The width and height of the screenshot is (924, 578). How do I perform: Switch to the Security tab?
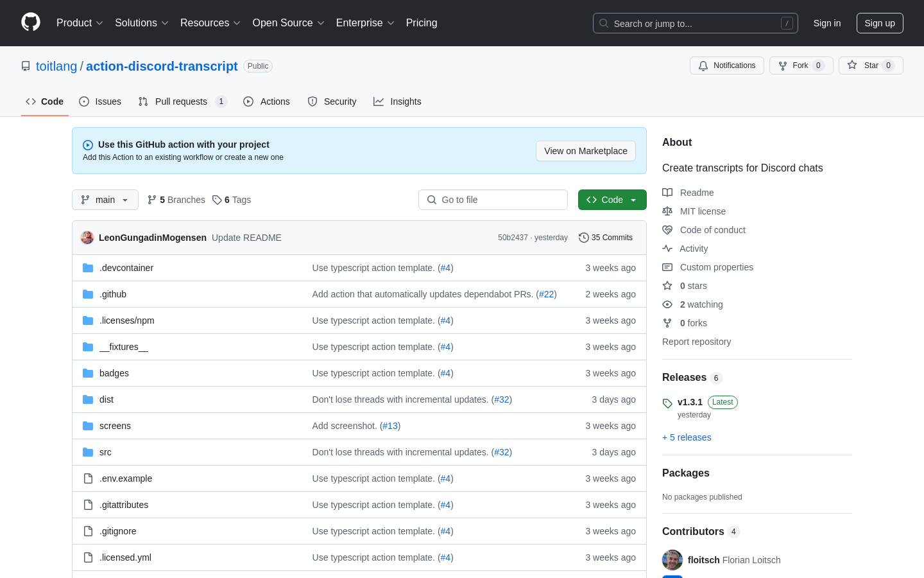(x=332, y=101)
